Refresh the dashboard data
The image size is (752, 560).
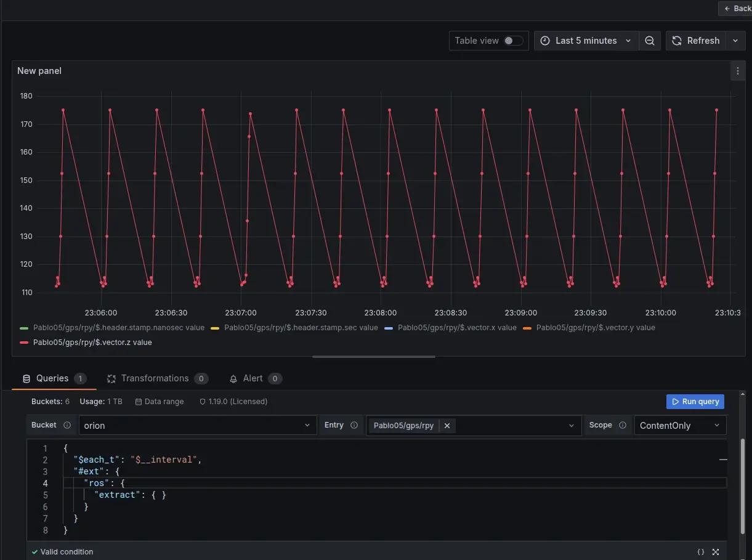(x=696, y=41)
